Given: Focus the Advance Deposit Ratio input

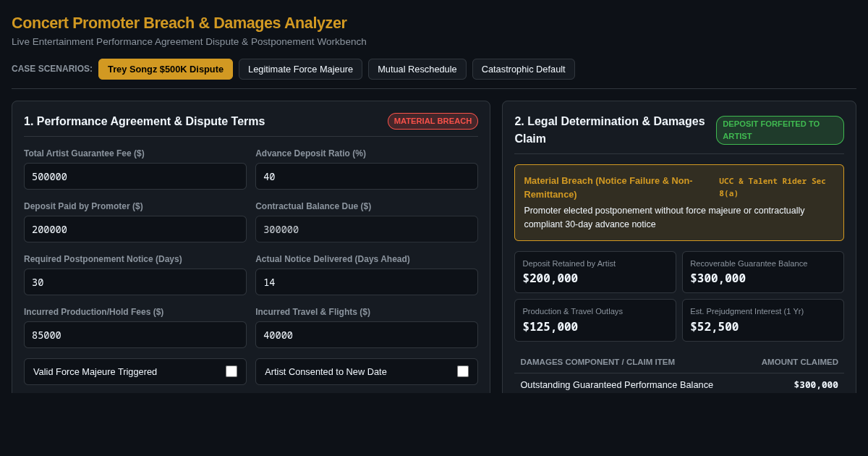Looking at the screenshot, I should [x=367, y=176].
